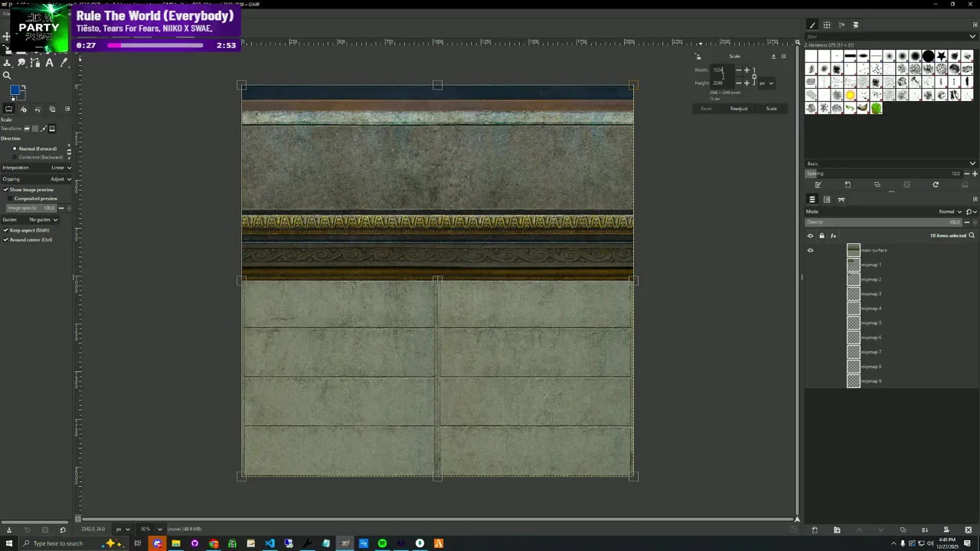Select the mipmap 5 layer
This screenshot has height=551, width=980.
(x=891, y=323)
